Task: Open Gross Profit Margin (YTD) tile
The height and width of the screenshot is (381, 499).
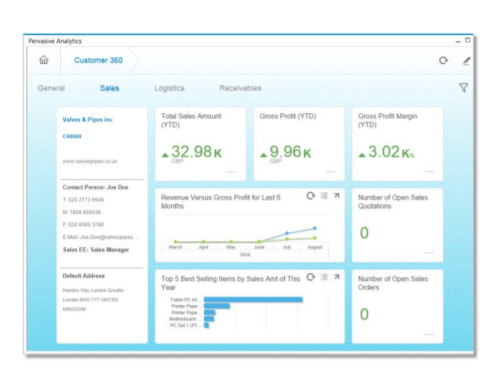Action: (398, 144)
